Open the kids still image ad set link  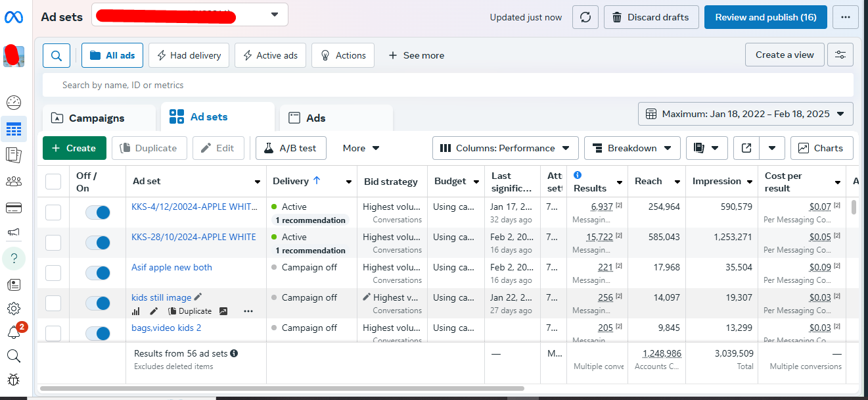tap(162, 297)
